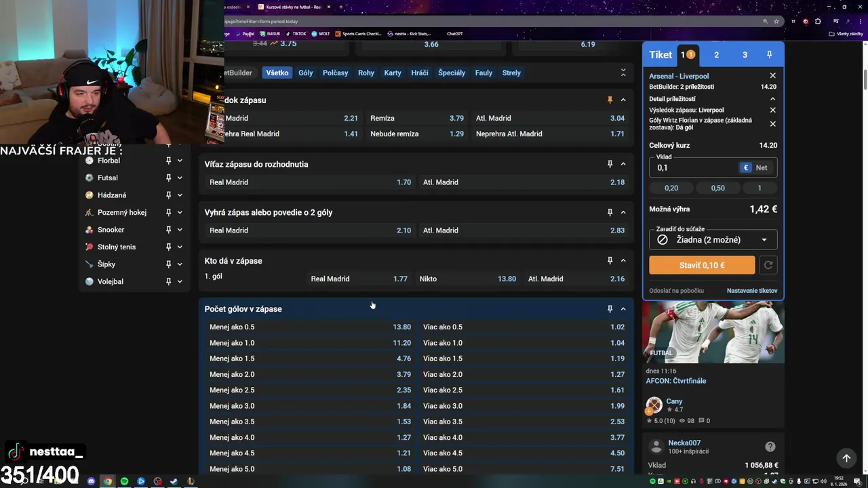Set stake to 0,20 quick button
This screenshot has width=868, height=488.
671,188
